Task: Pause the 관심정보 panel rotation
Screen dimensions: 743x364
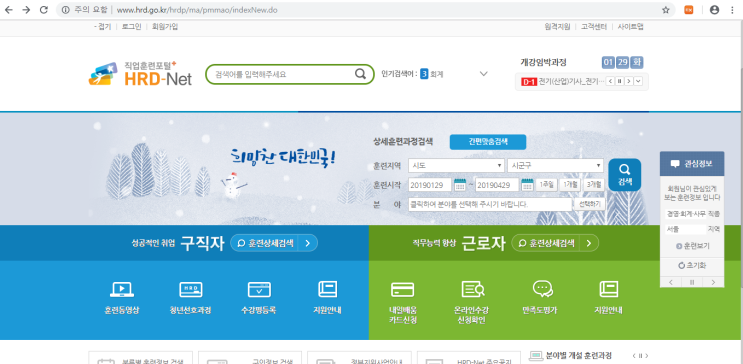Action: coord(692,282)
